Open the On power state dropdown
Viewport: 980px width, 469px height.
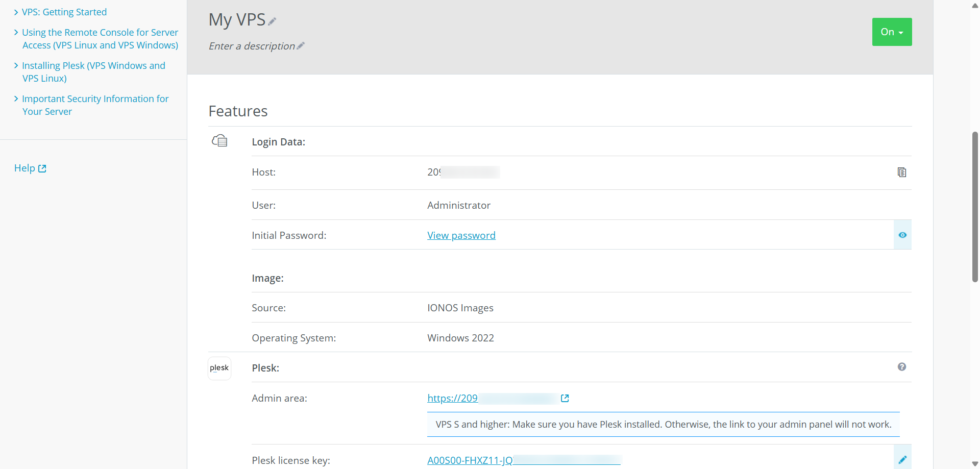892,32
